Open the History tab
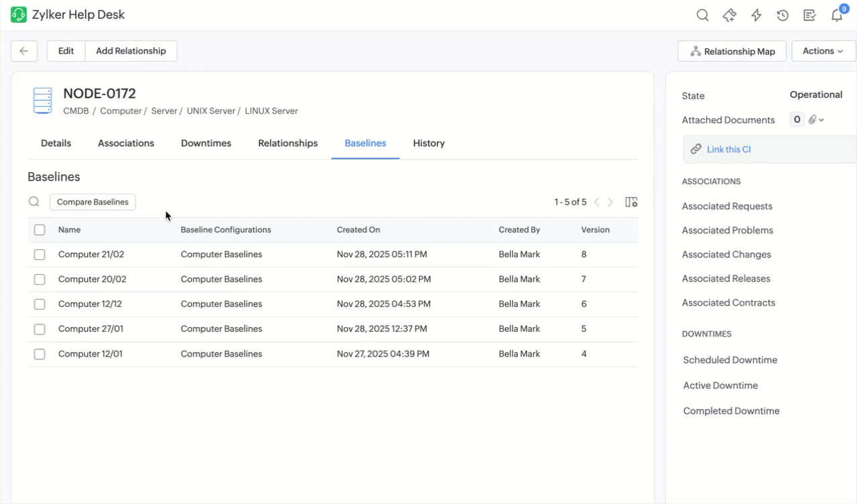 tap(428, 143)
